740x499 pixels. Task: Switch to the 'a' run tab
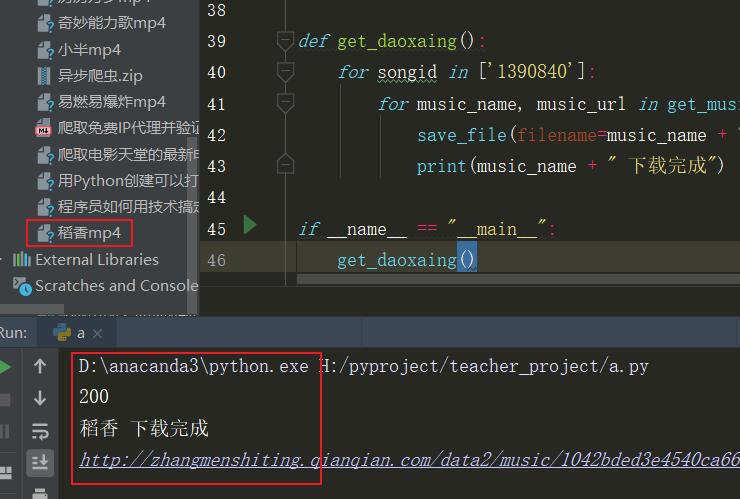(76, 333)
